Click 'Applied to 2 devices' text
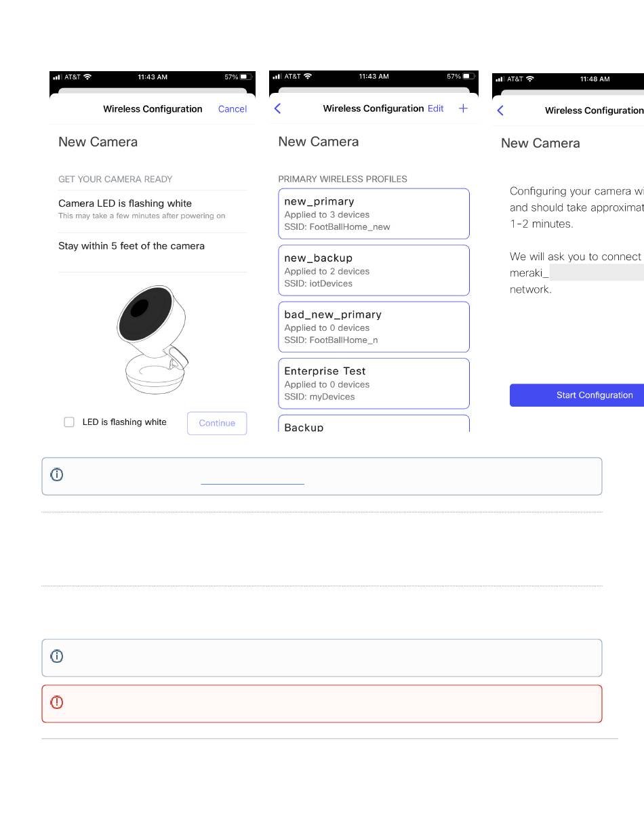 (x=327, y=272)
